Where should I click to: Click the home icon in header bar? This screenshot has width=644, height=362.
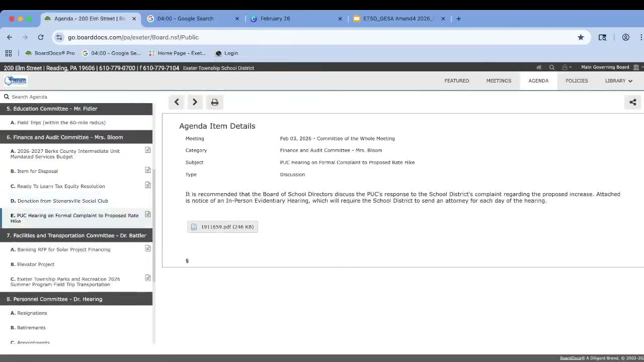tap(539, 67)
